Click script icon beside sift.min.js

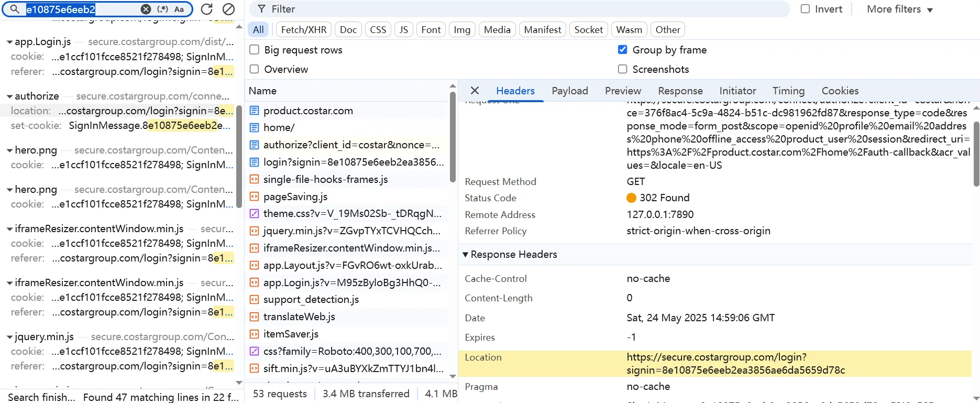[x=254, y=368]
